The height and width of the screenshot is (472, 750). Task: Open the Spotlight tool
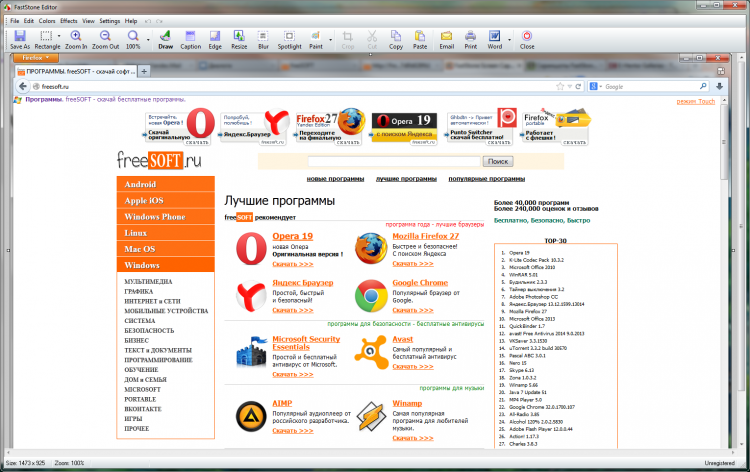(289, 40)
